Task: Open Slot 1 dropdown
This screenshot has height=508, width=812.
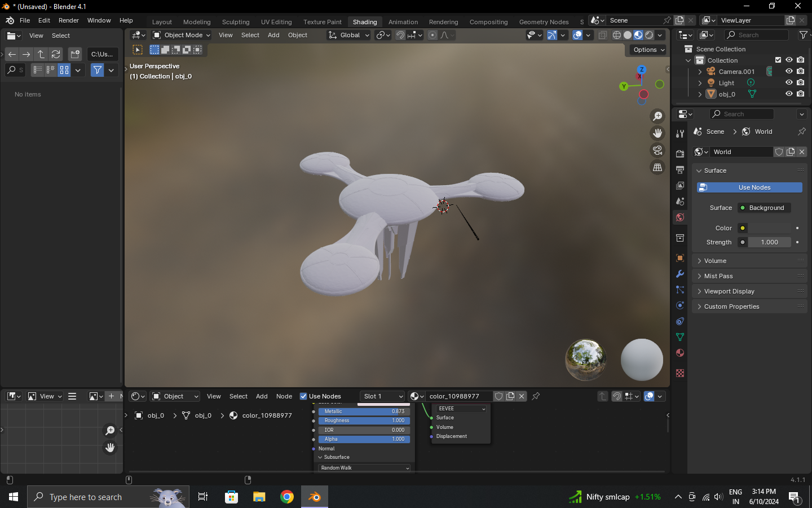Action: (x=383, y=396)
